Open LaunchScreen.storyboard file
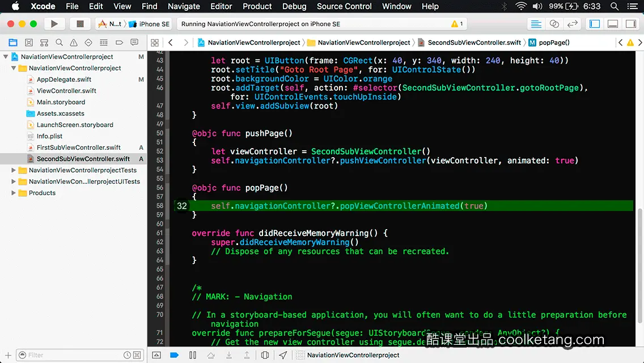 75,125
